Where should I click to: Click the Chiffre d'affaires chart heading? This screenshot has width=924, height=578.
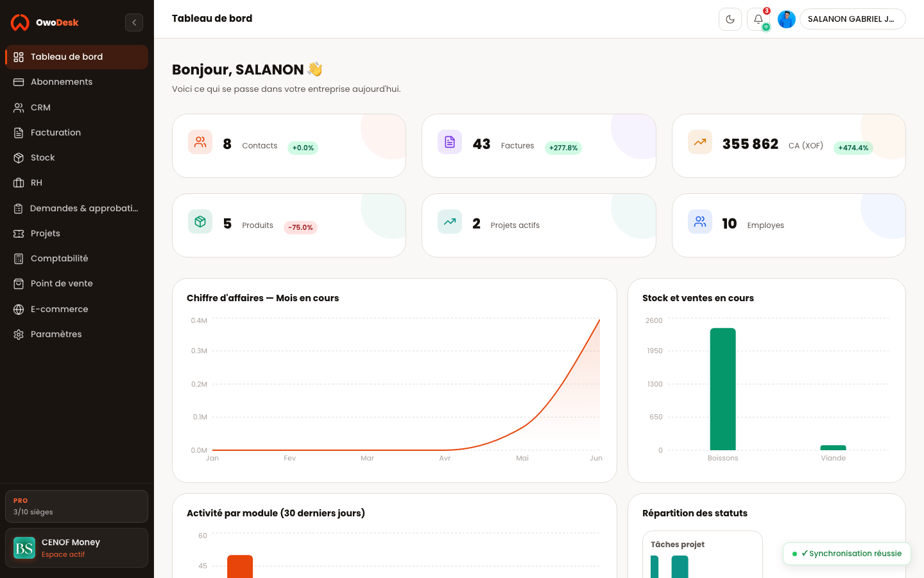pos(262,298)
